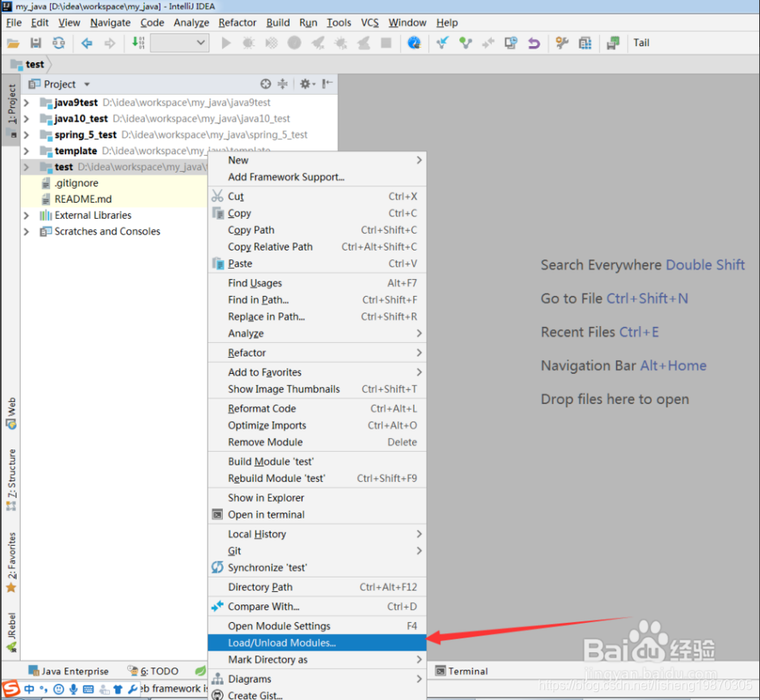Click the Stop square icon

(x=386, y=43)
